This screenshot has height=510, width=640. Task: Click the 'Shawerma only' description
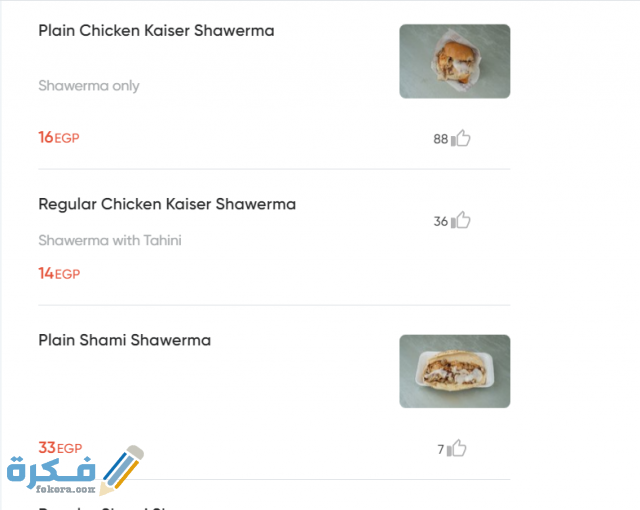[89, 86]
